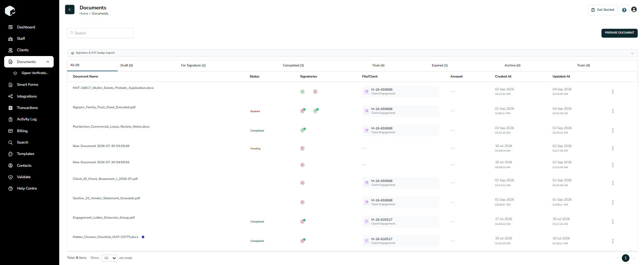The height and width of the screenshot is (265, 644).
Task: Click Pending status on New Document row
Action: click(256, 149)
